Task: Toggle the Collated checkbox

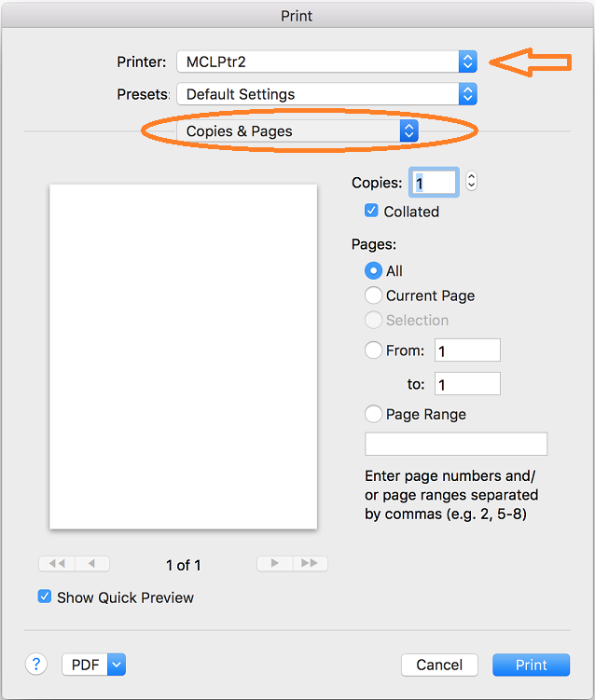Action: tap(372, 212)
